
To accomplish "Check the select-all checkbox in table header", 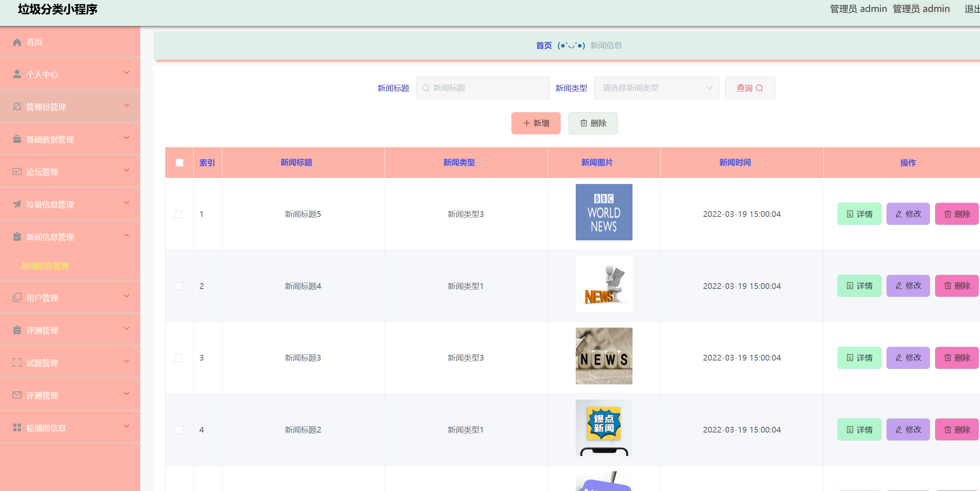I will click(179, 163).
